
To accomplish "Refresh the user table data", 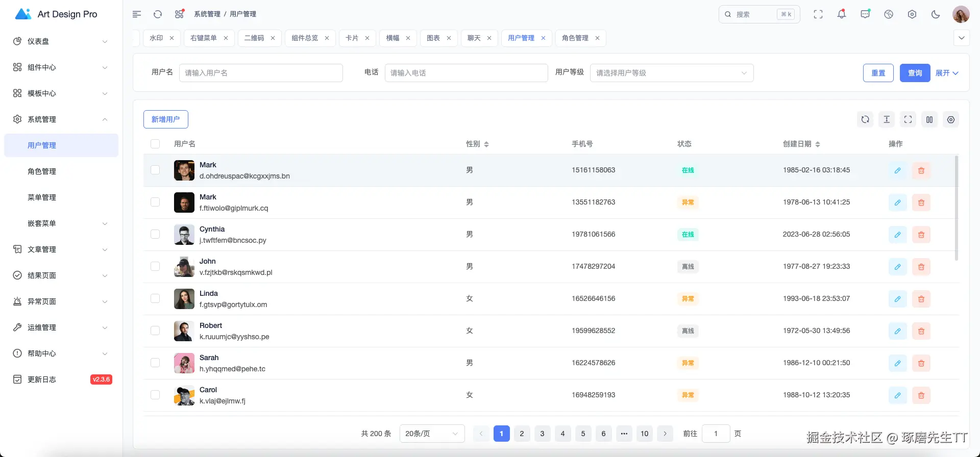I will (x=865, y=119).
